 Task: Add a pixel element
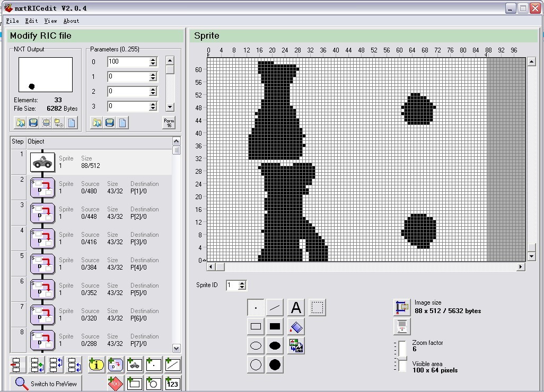pyautogui.click(x=153, y=364)
